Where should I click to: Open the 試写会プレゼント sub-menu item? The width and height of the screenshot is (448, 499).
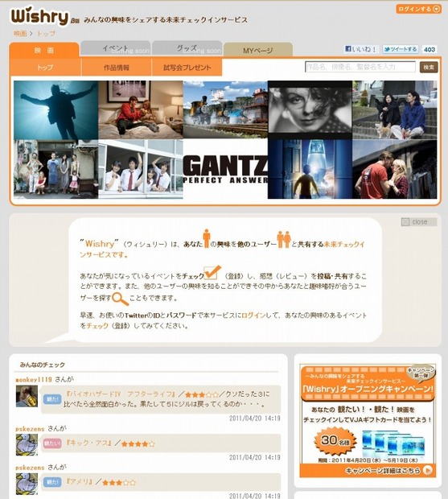tap(187, 67)
